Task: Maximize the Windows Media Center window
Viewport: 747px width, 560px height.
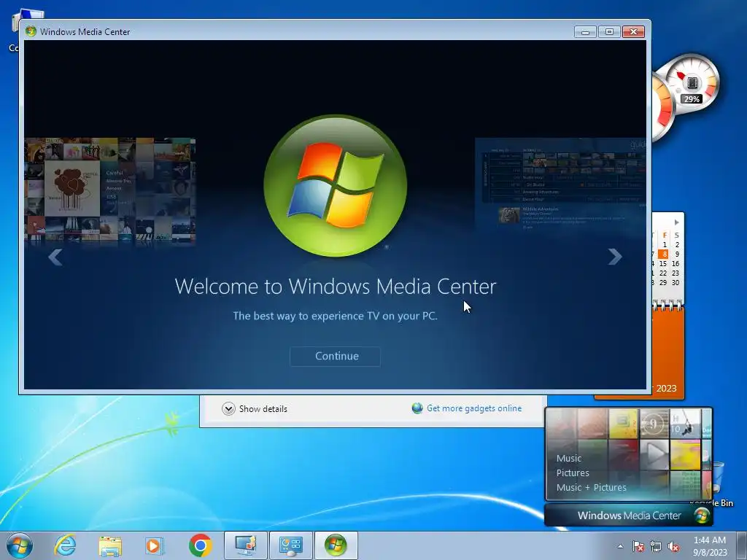Action: [x=609, y=31]
